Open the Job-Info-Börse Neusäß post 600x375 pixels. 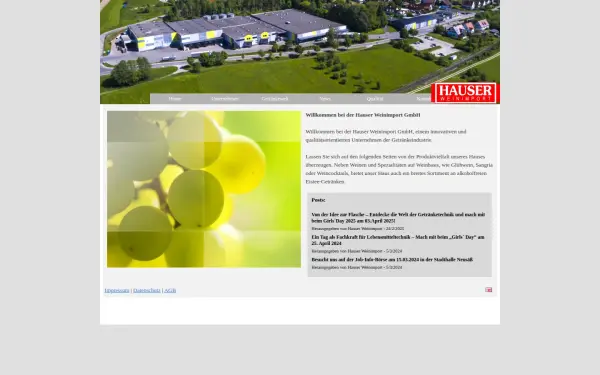392,259
